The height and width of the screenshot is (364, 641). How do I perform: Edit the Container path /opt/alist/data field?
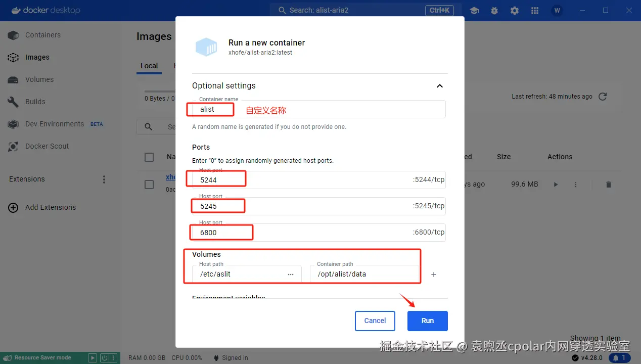[364, 274]
